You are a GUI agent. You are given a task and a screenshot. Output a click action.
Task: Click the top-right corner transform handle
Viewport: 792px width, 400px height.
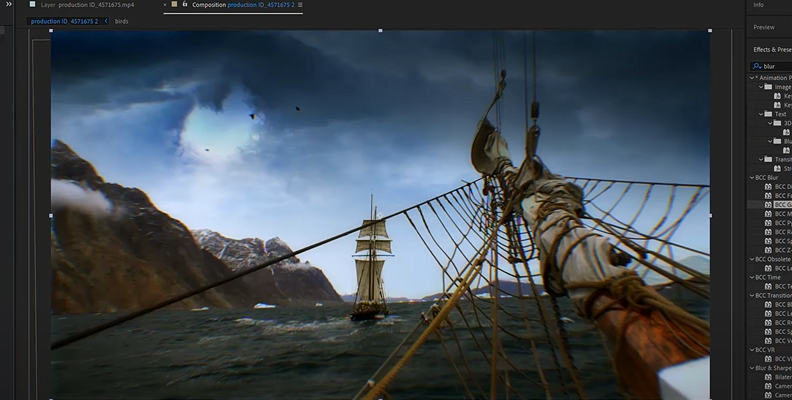(x=710, y=31)
